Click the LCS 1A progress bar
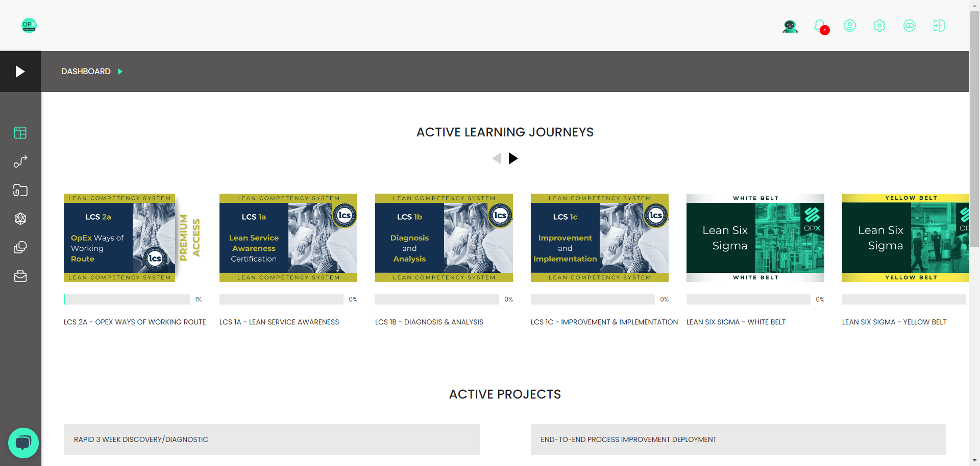The width and height of the screenshot is (980, 466). [281, 299]
